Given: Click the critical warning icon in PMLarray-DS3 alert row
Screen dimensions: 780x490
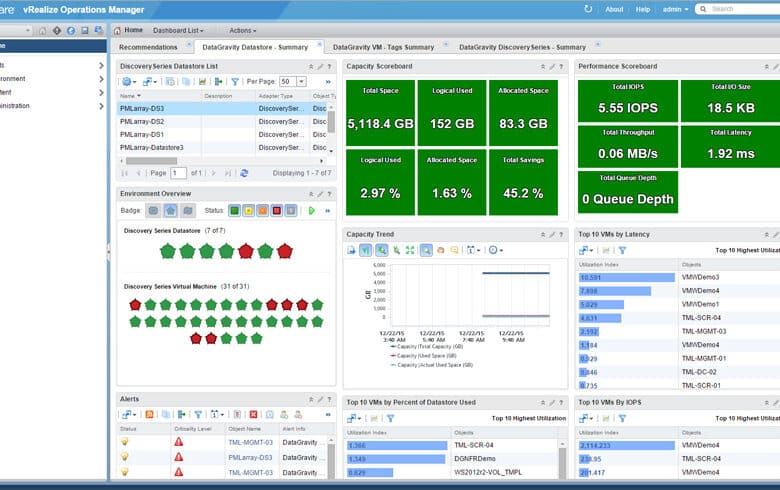Looking at the screenshot, I should (179, 457).
